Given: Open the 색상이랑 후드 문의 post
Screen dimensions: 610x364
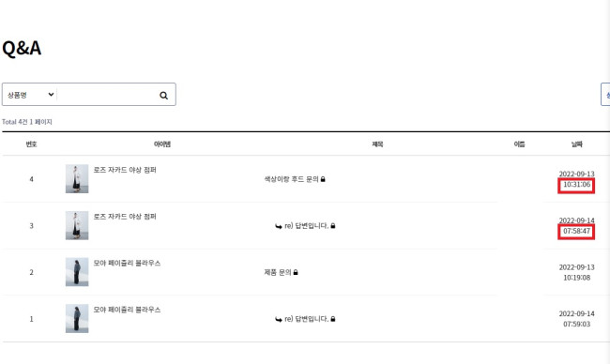Looking at the screenshot, I should [x=291, y=179].
